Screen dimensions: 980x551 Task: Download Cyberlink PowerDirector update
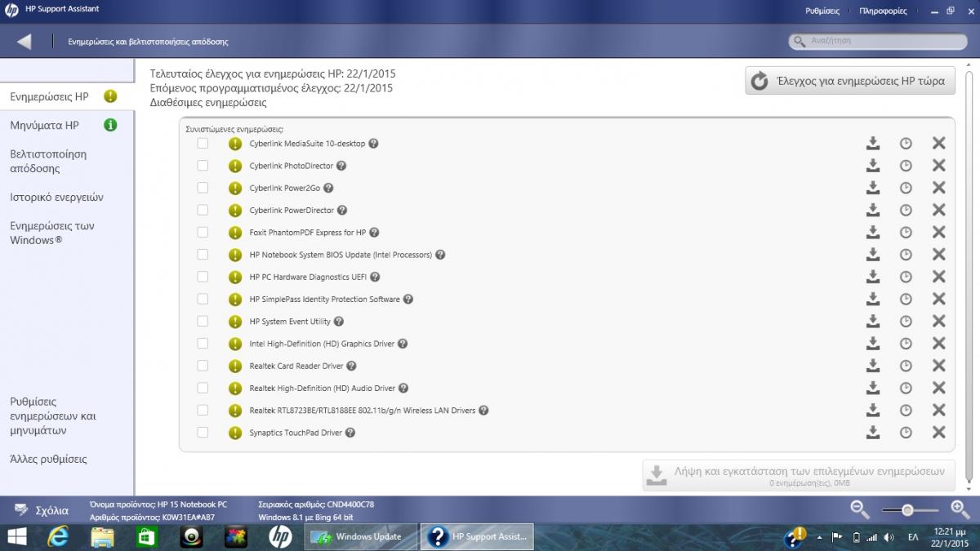[873, 210]
